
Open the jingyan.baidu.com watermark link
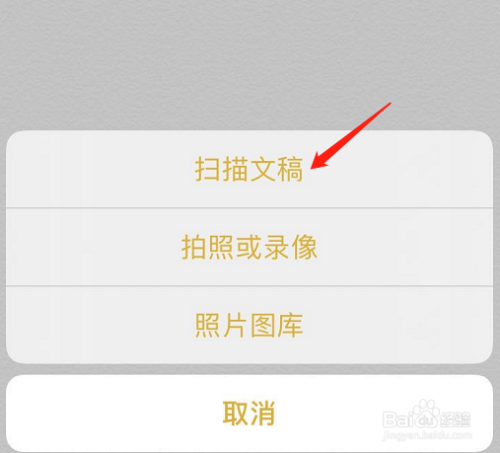pos(428,435)
